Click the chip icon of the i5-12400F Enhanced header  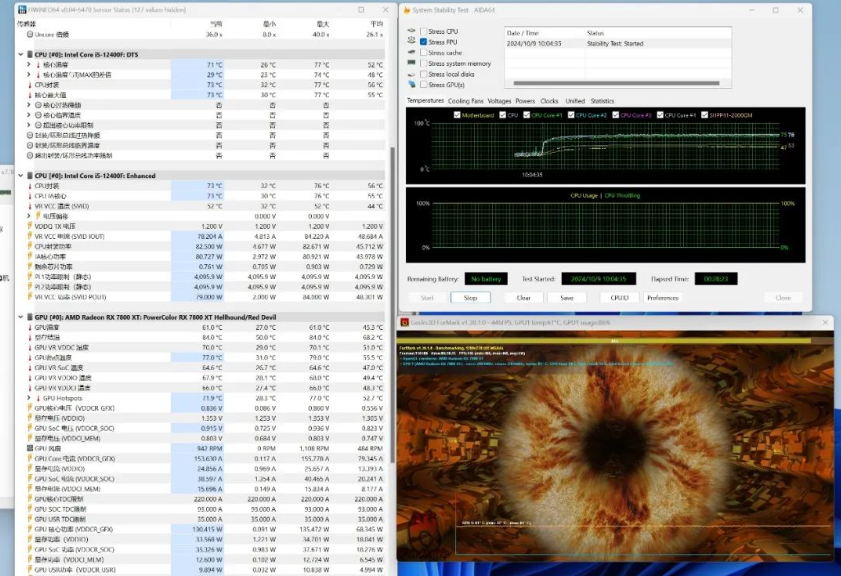[29, 175]
